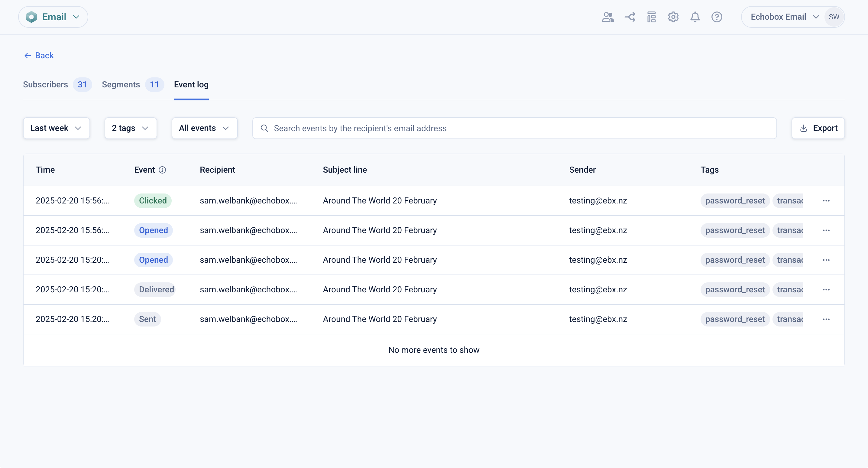This screenshot has height=468, width=868.
Task: Open the more options menu on Sent row
Action: (826, 319)
